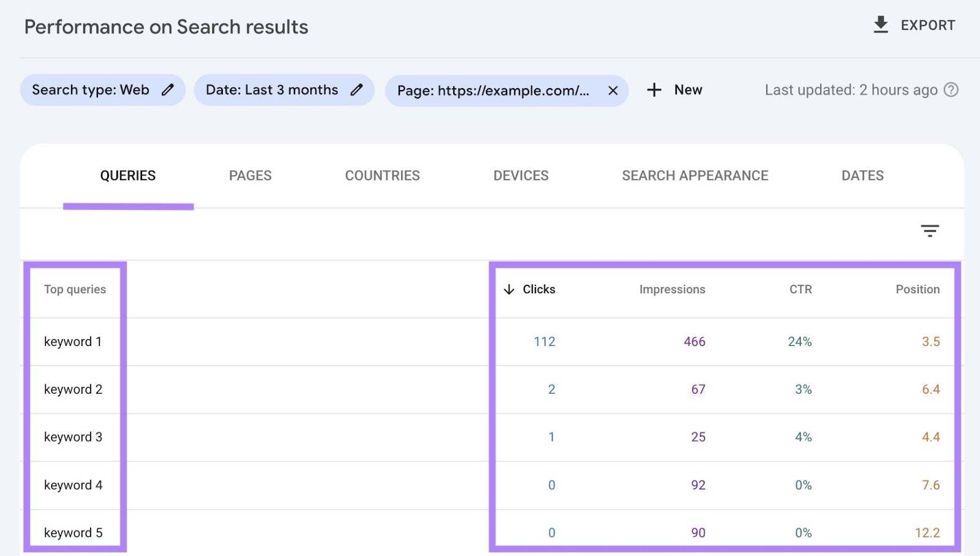
Task: Select the keyword 3 query row
Action: 72,437
